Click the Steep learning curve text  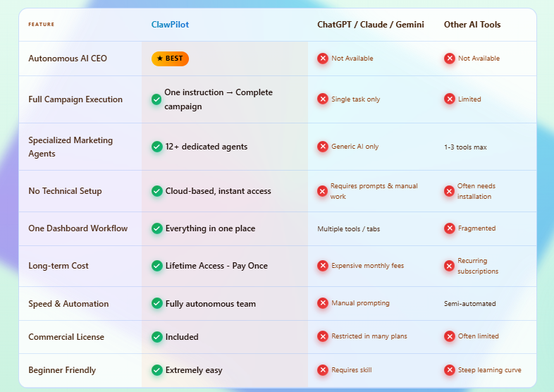pyautogui.click(x=490, y=370)
